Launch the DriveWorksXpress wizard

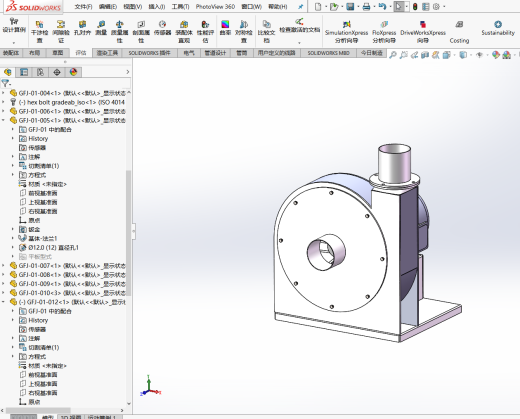tap(423, 31)
